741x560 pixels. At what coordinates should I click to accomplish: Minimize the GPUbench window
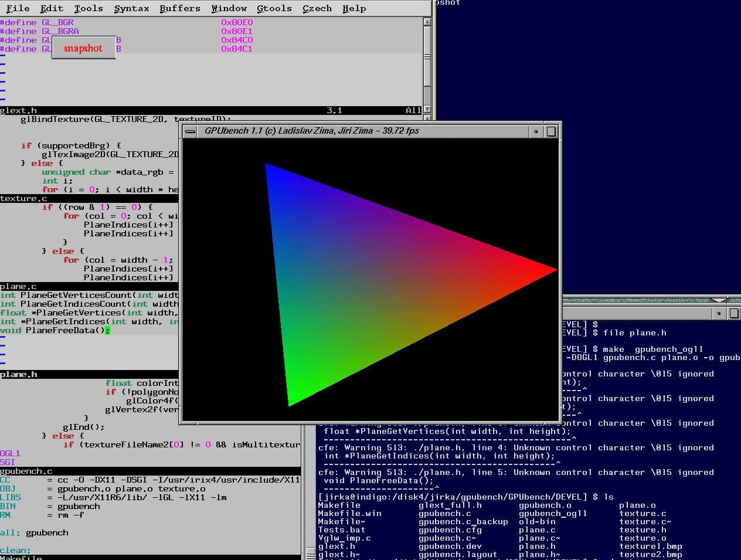pos(536,131)
